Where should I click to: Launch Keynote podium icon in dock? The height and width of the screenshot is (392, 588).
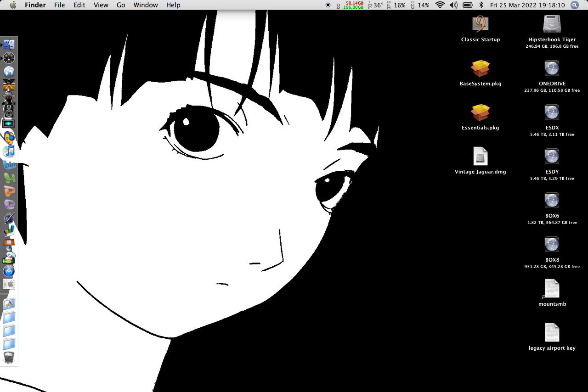tap(9, 244)
